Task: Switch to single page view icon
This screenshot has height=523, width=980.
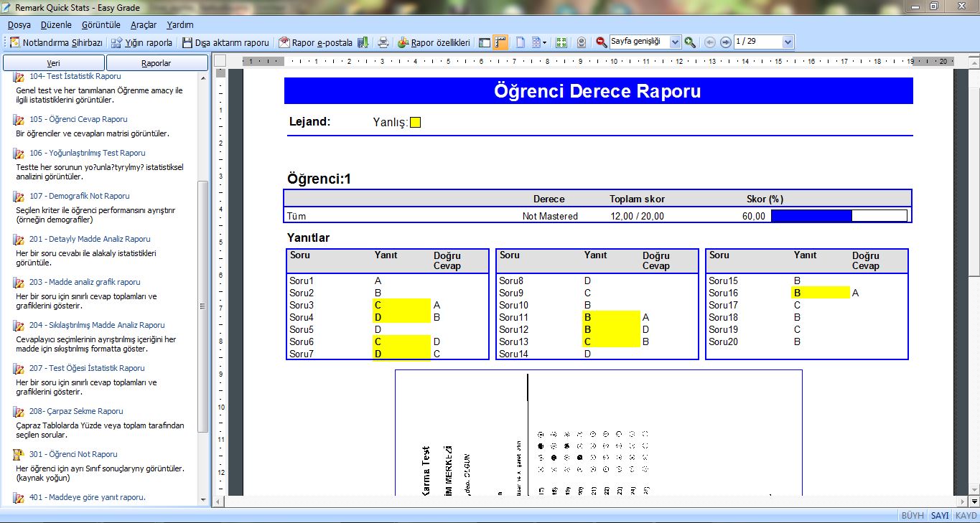Action: [519, 42]
